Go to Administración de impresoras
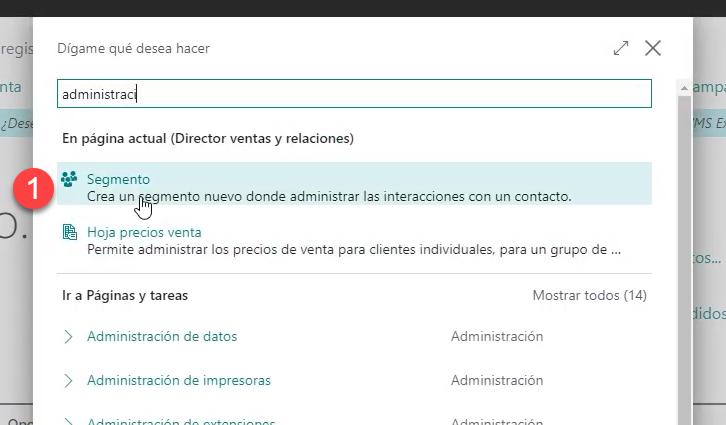The width and height of the screenshot is (726, 425). tap(178, 381)
